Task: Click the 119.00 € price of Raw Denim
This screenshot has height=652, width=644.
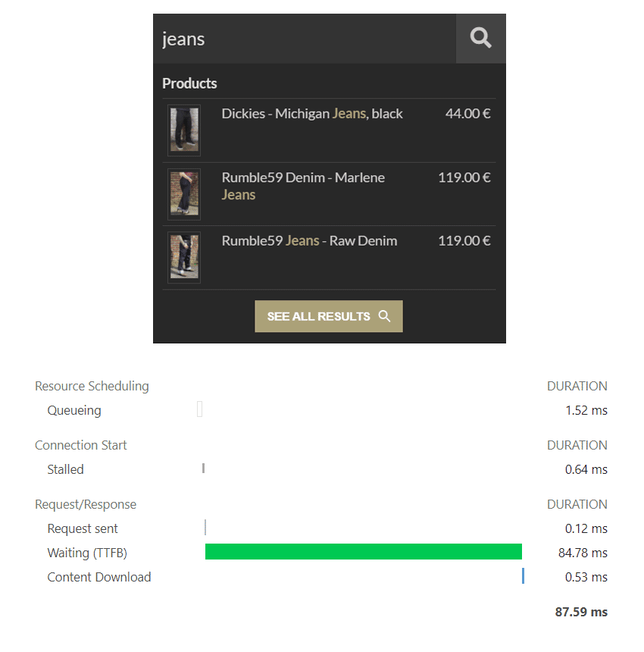Action: point(464,241)
